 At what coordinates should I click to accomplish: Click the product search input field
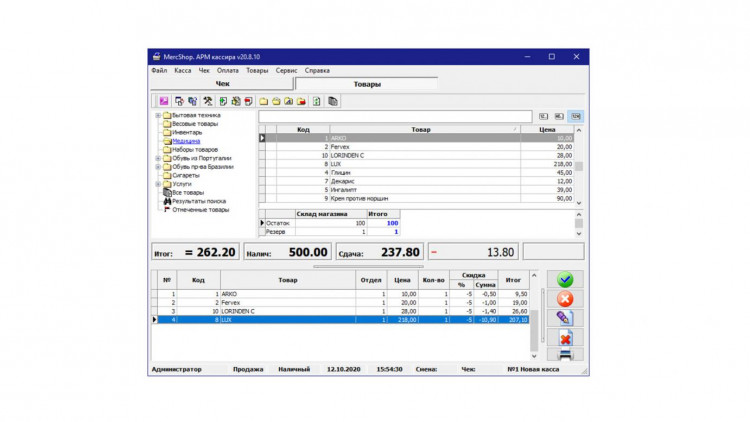click(x=396, y=116)
